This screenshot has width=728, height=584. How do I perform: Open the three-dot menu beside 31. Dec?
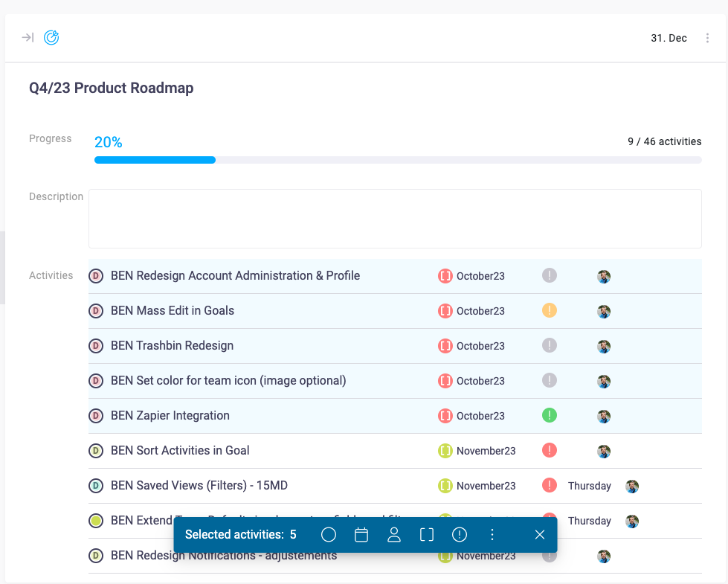pyautogui.click(x=707, y=38)
